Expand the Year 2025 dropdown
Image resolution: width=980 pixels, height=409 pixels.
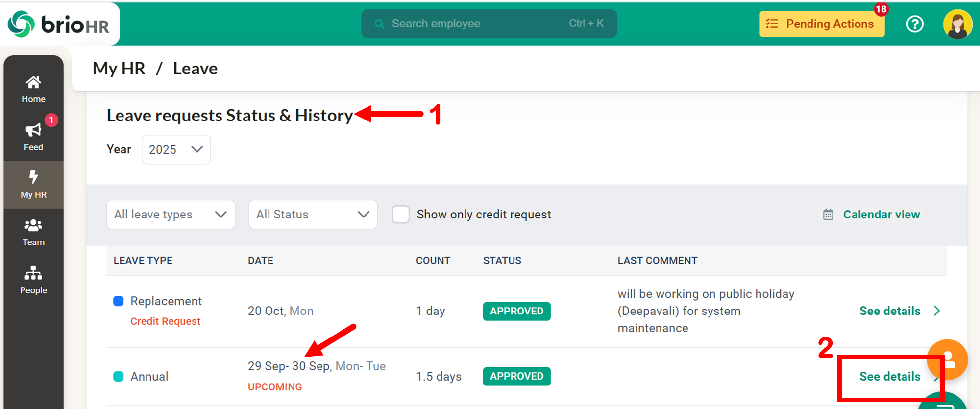point(176,149)
